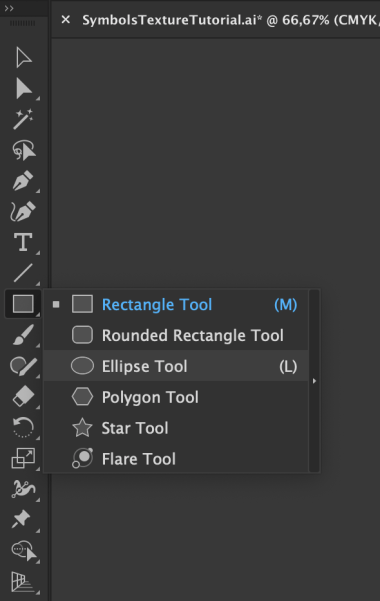Viewport: 380px width, 601px height.
Task: Grab the toolbar's dotted gripper handle
Action: pos(22,24)
